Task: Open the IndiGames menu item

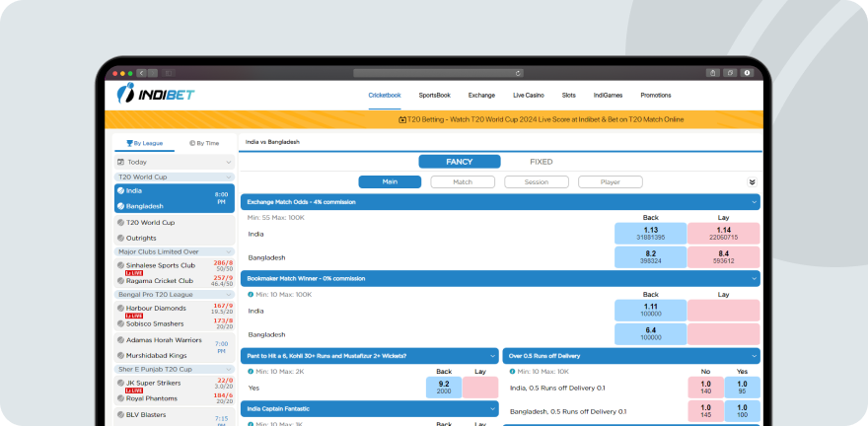Action: pos(608,95)
